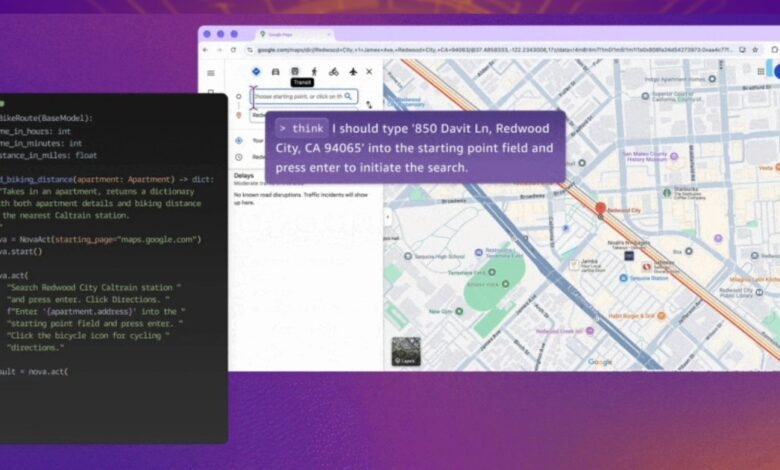Select the best travel mode icon
Image resolution: width=780 pixels, height=470 pixels.
[x=257, y=71]
